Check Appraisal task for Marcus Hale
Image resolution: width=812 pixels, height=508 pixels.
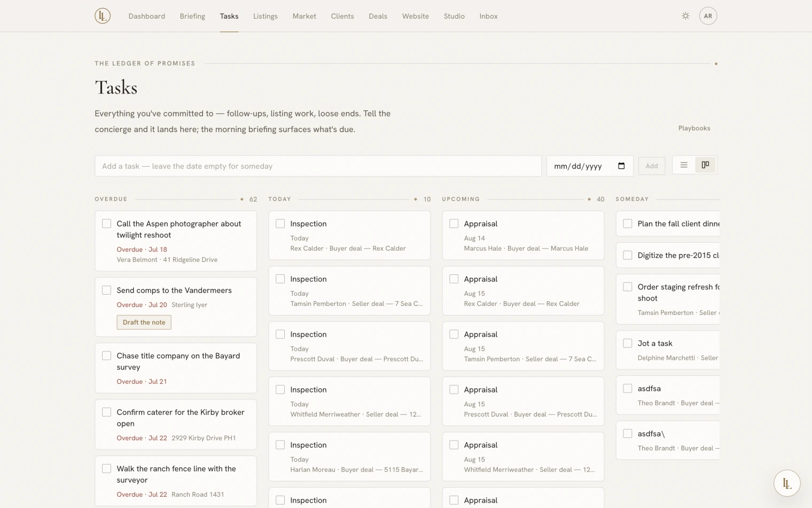point(454,224)
